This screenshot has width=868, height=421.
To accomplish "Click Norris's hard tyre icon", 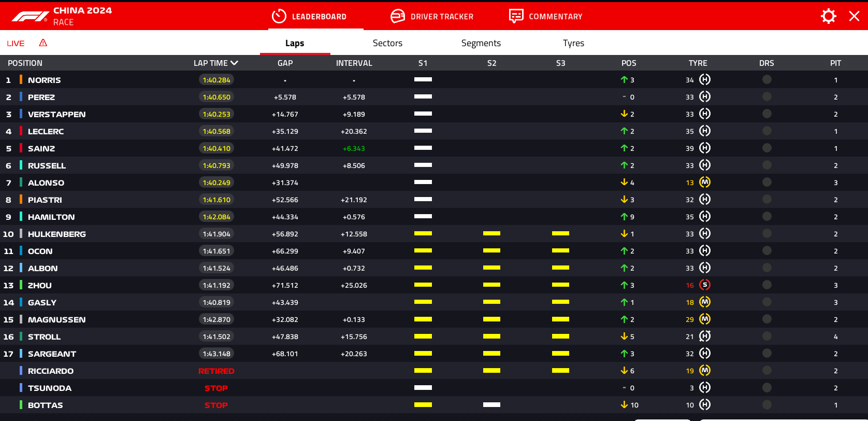I will pos(705,79).
